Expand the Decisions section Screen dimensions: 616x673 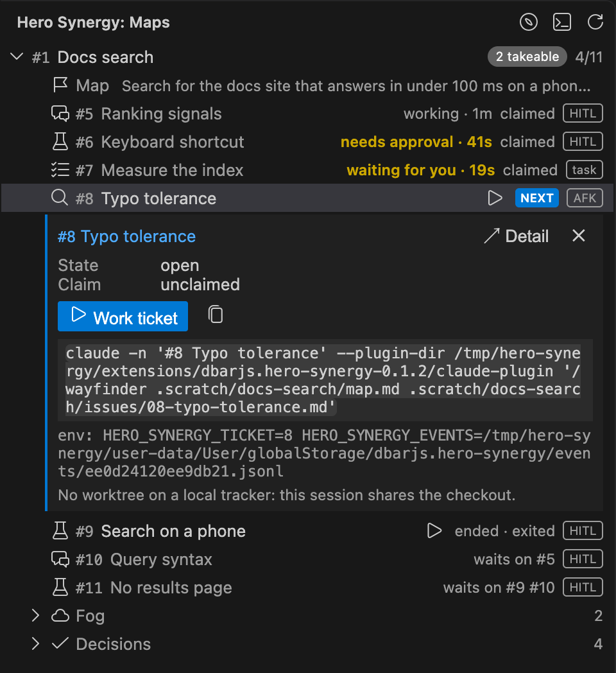click(35, 644)
